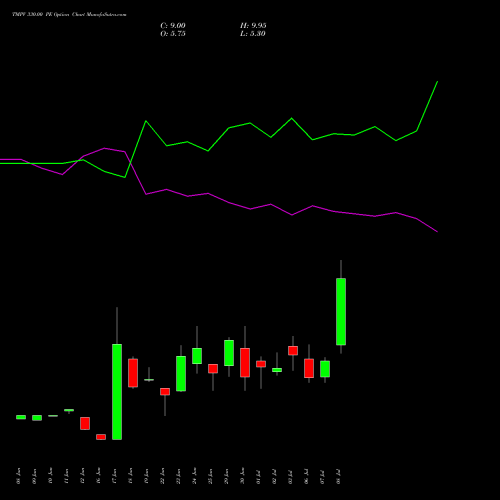The height and width of the screenshot is (500, 500).
Task: Click the purple indicator line's final low point
Action: (x=437, y=232)
